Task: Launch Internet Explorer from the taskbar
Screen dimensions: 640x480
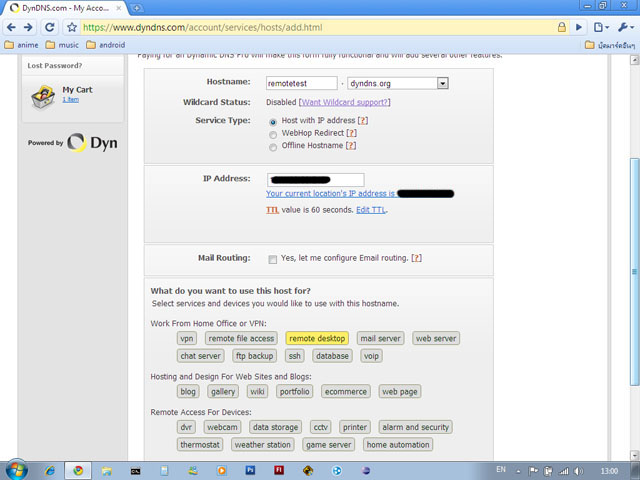Action: click(50, 471)
